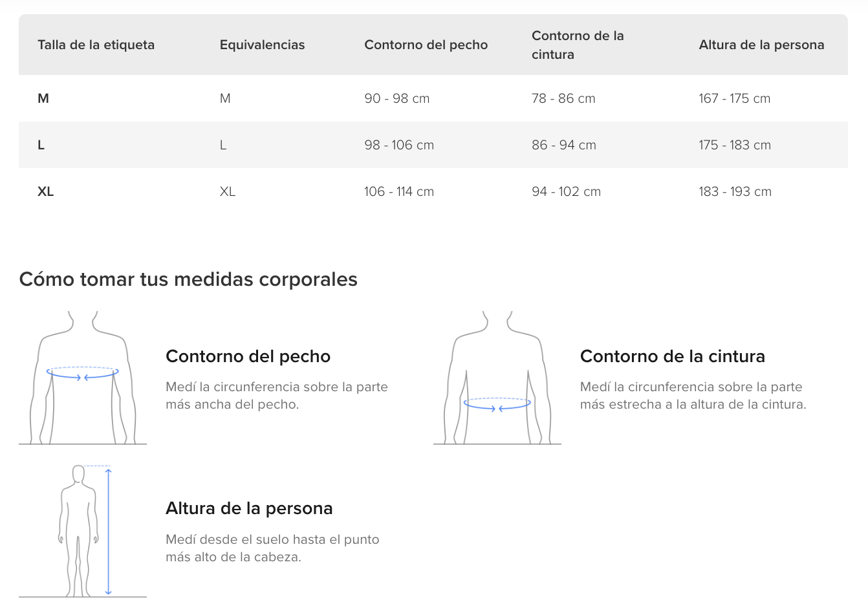The width and height of the screenshot is (868, 613).
Task: Click the '90 - 98 cm' chest value
Action: coord(396,98)
